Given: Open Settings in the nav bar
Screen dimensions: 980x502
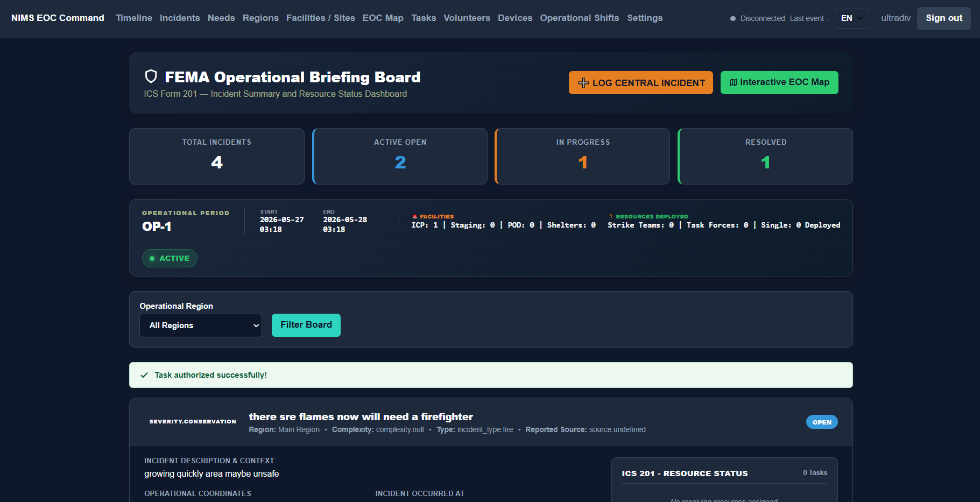Looking at the screenshot, I should click(x=645, y=18).
